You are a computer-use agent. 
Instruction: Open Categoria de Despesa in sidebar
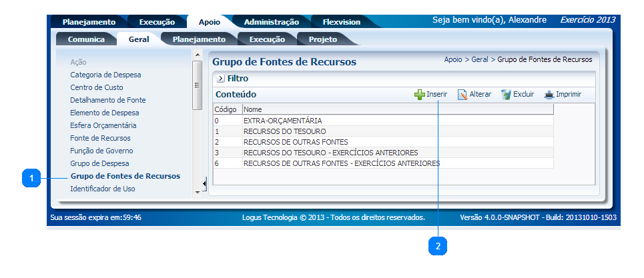click(x=105, y=75)
